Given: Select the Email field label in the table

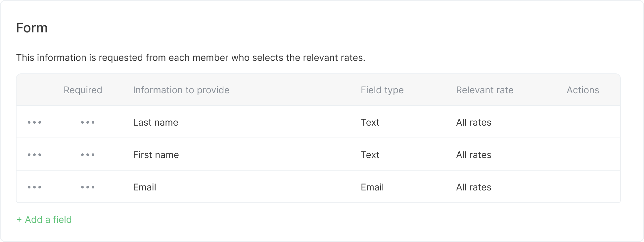Looking at the screenshot, I should pyautogui.click(x=145, y=187).
